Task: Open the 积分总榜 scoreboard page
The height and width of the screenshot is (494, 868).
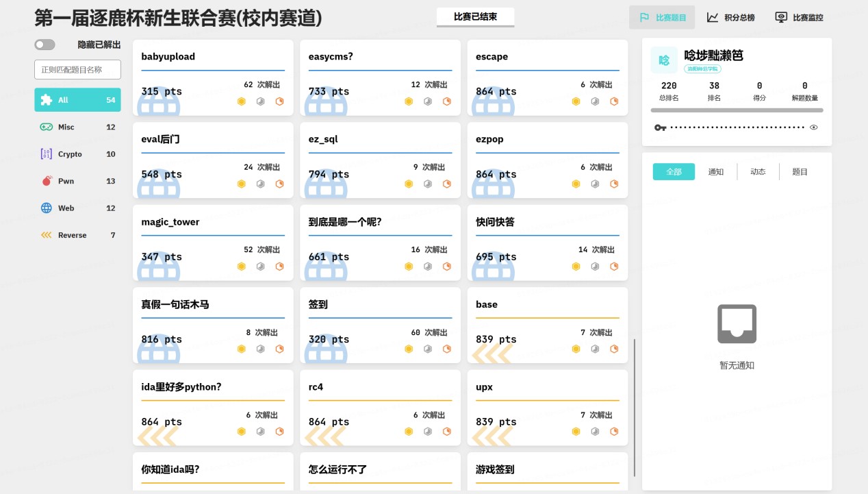Action: click(x=730, y=18)
